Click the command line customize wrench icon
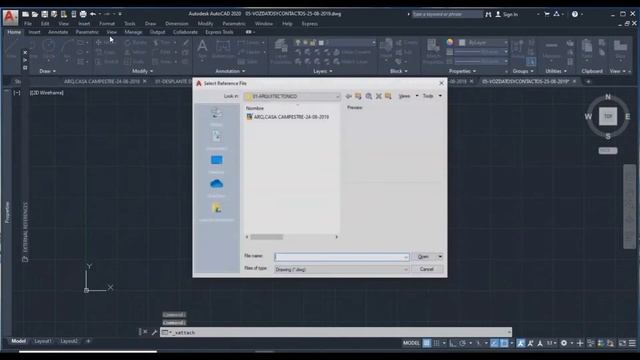640x360 pixels. [x=154, y=332]
